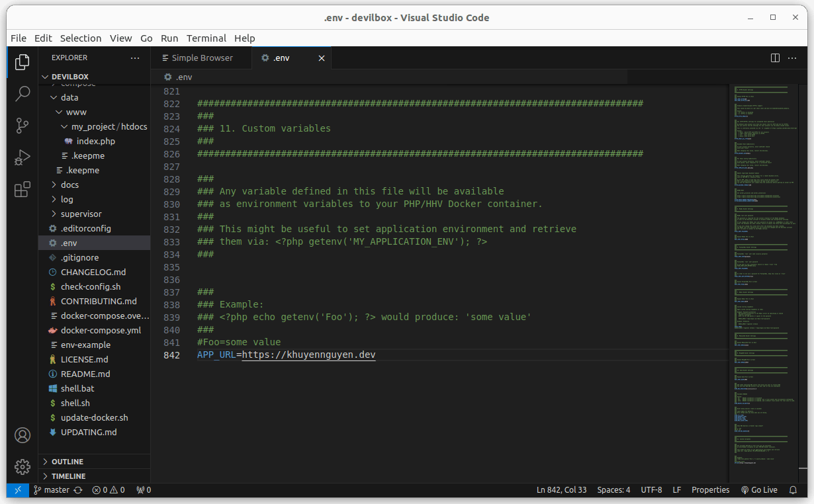Follow the https://khuyennguyen.dev link
Screen dimensions: 814x504
pos(308,355)
